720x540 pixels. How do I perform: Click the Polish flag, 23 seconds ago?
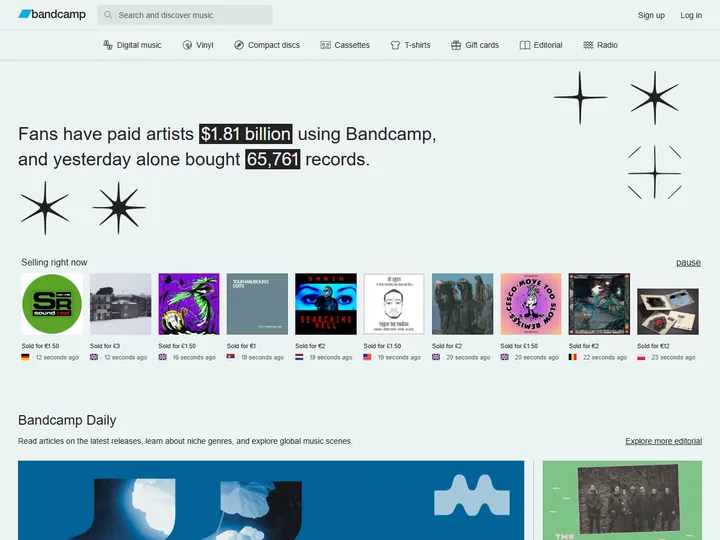[641, 357]
